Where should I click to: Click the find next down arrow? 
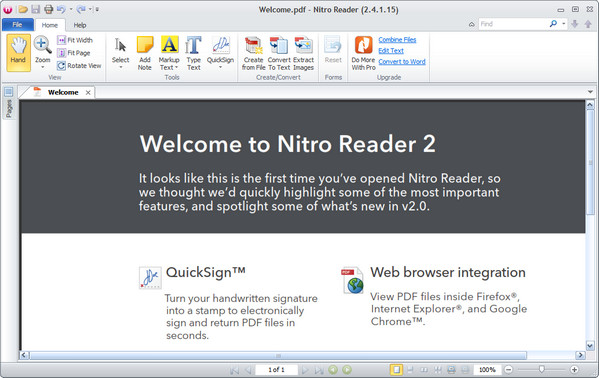pos(575,24)
